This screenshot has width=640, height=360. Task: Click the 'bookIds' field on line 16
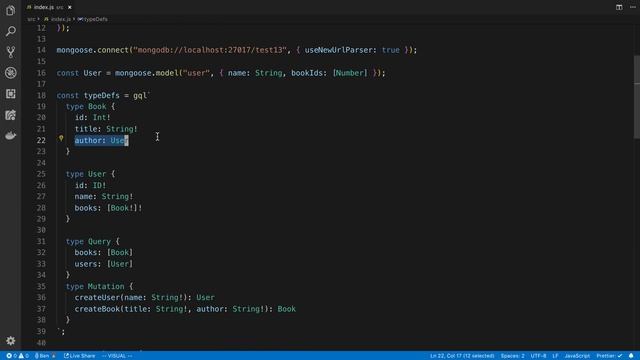pos(307,73)
